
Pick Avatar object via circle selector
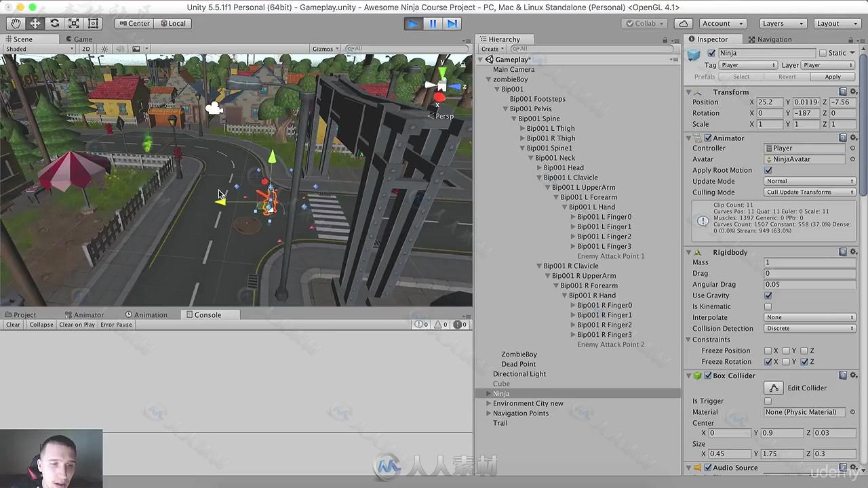(852, 159)
